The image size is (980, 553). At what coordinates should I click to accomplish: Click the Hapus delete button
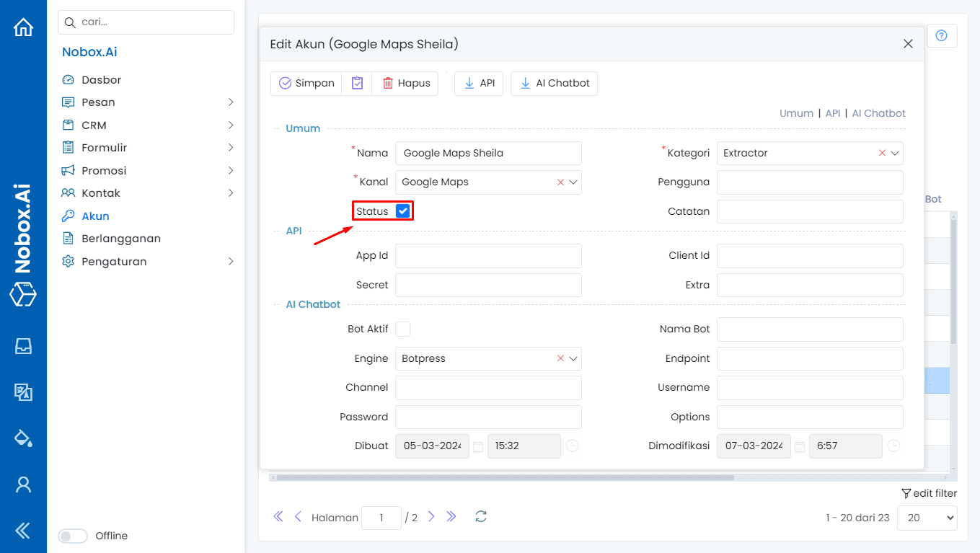(405, 83)
